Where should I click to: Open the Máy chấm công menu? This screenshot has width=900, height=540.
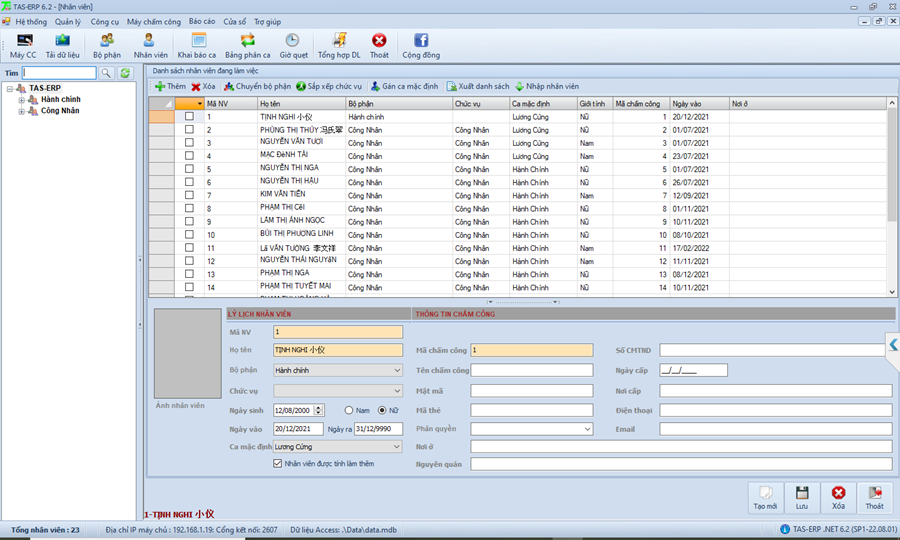[154, 21]
